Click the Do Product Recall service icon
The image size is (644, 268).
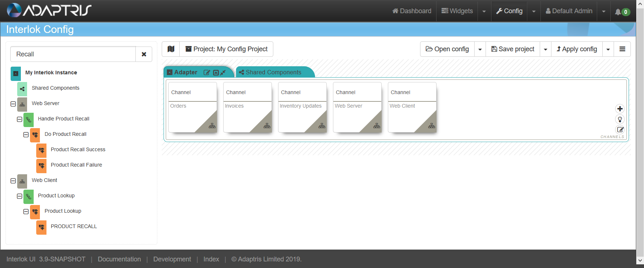click(x=35, y=135)
